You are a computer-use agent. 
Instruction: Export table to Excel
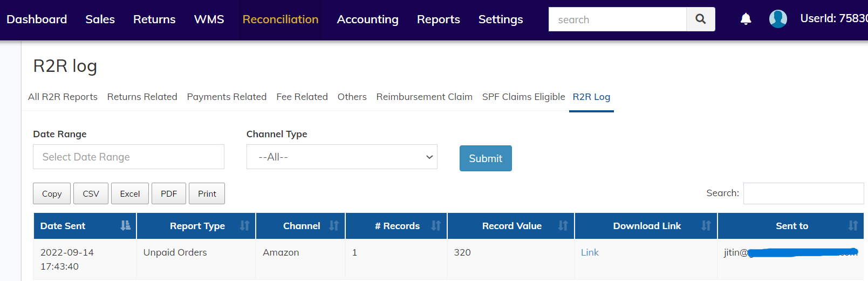[129, 193]
